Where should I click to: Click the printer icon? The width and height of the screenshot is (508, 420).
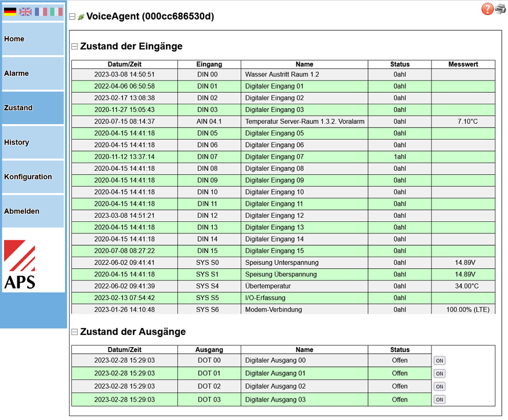(500, 9)
